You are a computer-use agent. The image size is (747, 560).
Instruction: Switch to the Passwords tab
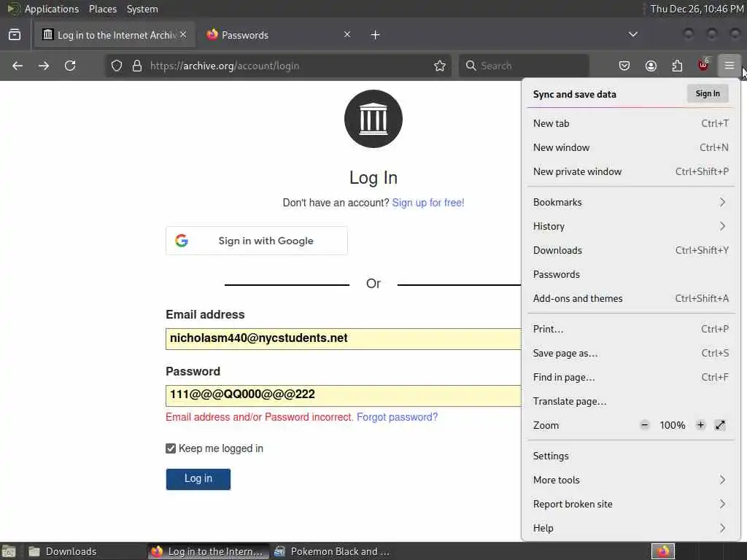(278, 35)
